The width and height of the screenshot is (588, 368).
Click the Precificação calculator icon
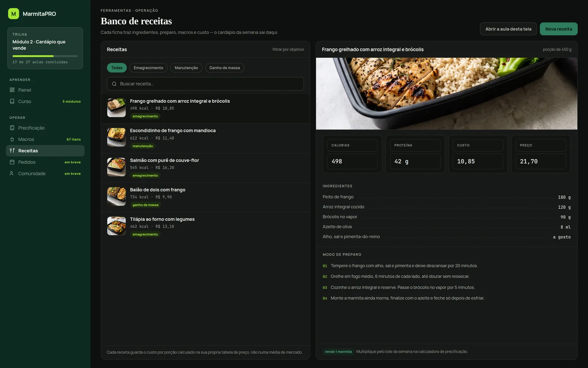[x=12, y=128]
